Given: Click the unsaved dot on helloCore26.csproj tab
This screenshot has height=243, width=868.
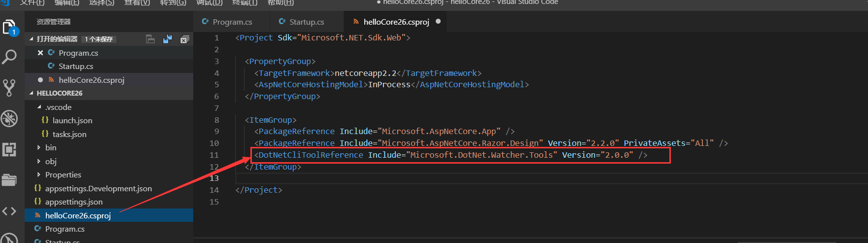Looking at the screenshot, I should point(438,21).
